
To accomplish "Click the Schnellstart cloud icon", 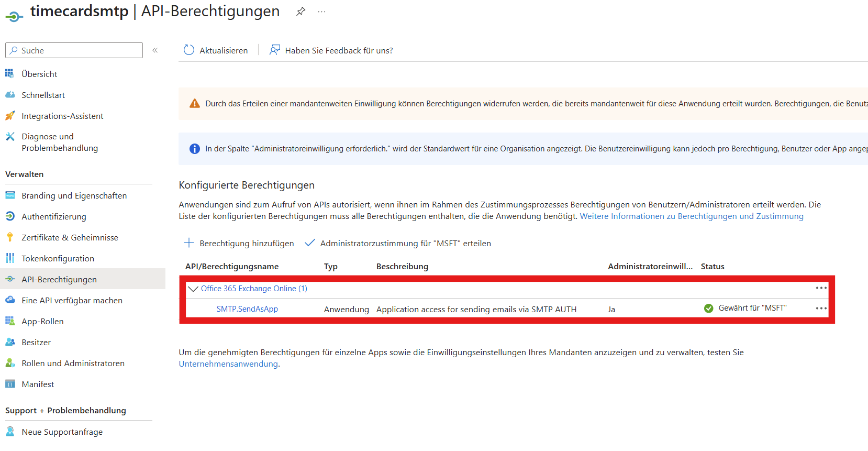I will tap(10, 95).
